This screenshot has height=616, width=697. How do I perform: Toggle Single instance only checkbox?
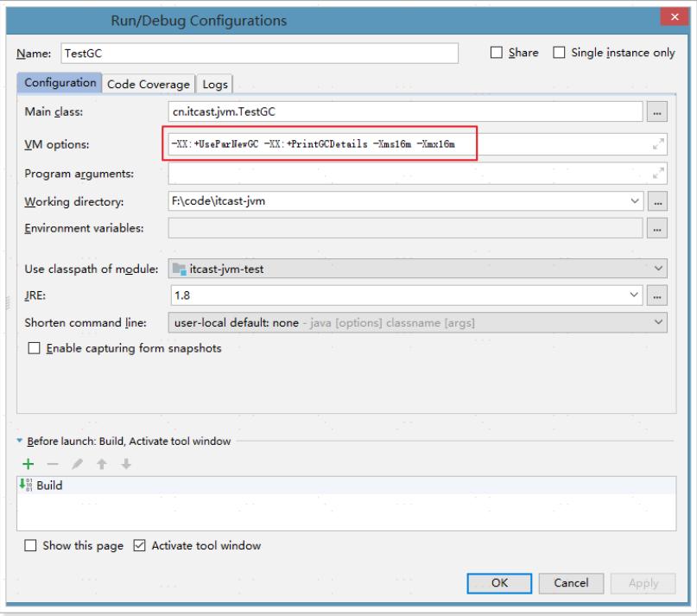coord(559,54)
